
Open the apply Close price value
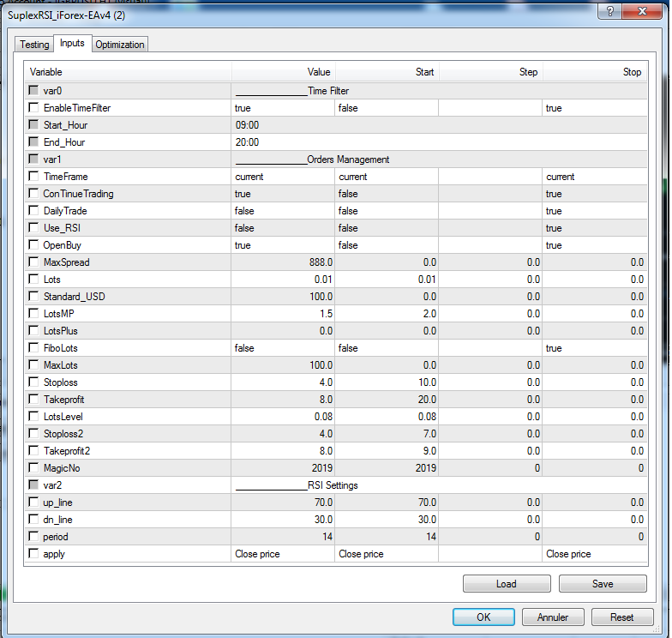[x=283, y=554]
